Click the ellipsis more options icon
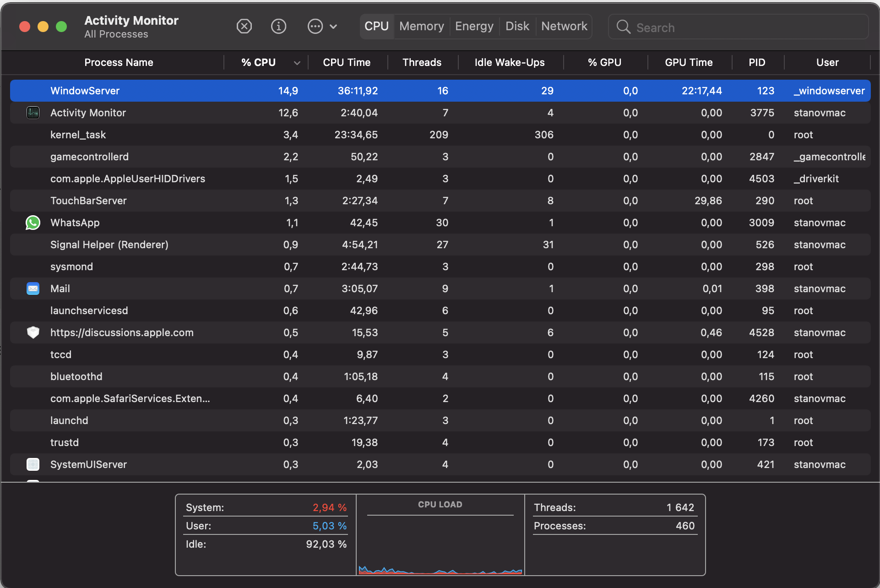This screenshot has width=880, height=588. pyautogui.click(x=315, y=27)
